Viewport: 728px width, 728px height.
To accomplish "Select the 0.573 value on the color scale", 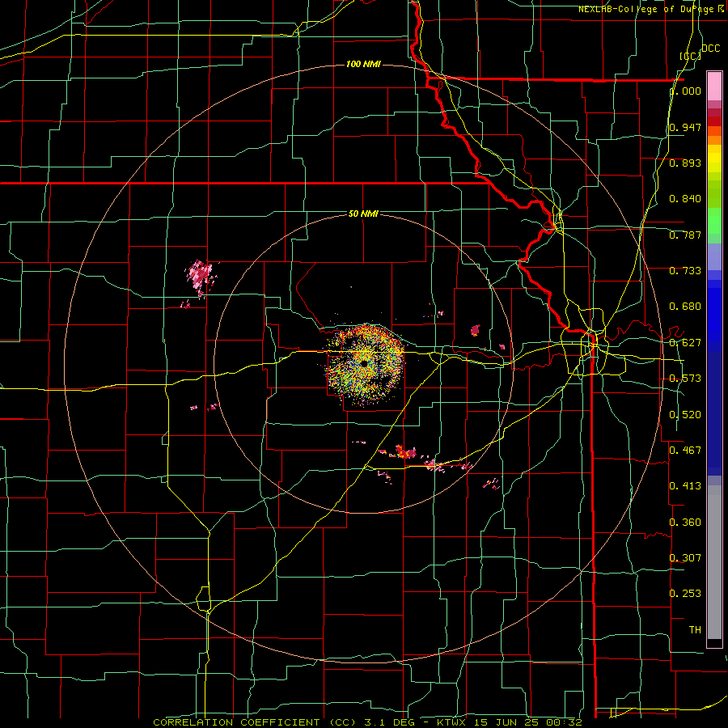I will coord(685,379).
